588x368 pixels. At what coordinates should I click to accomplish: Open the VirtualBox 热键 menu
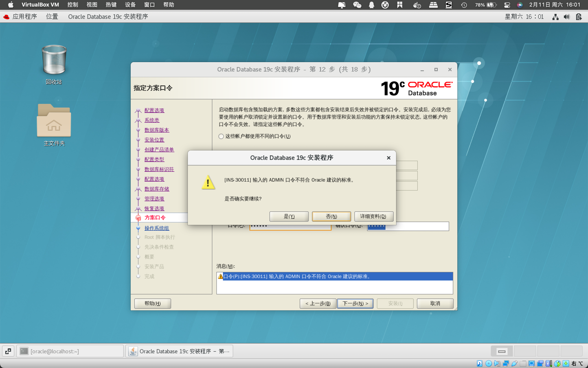click(111, 5)
